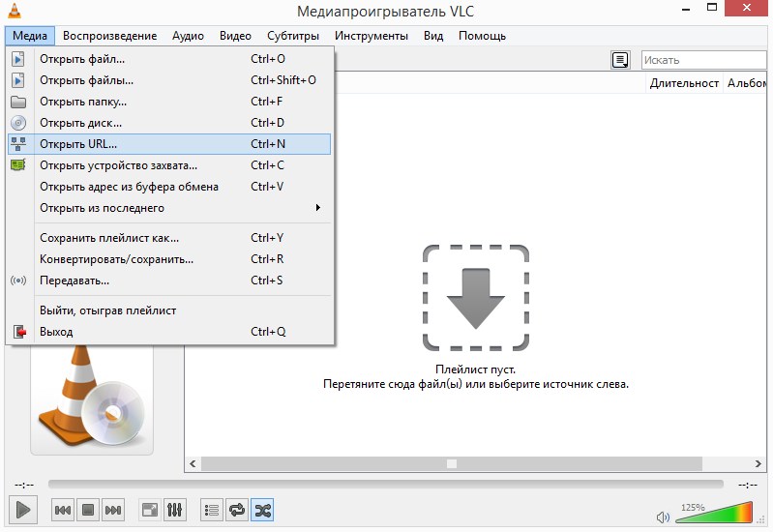This screenshot has width=773, height=532.
Task: Close the VLC window
Action: coord(746,8)
